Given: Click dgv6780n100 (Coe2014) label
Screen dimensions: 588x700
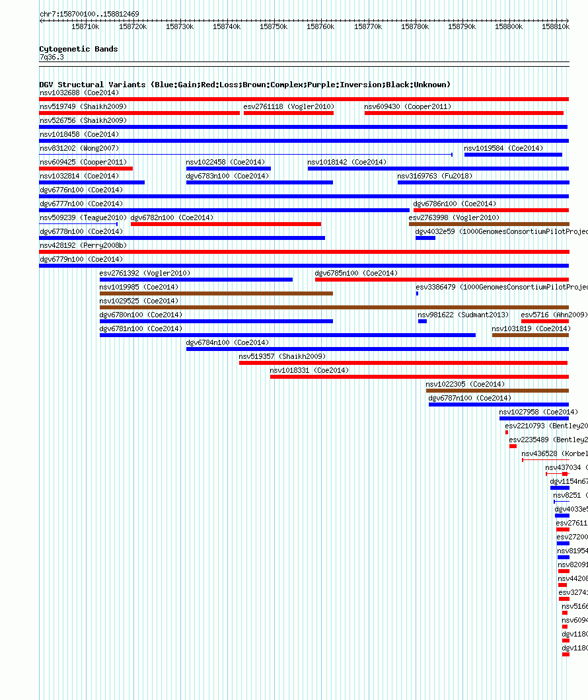Looking at the screenshot, I should 141,314.
